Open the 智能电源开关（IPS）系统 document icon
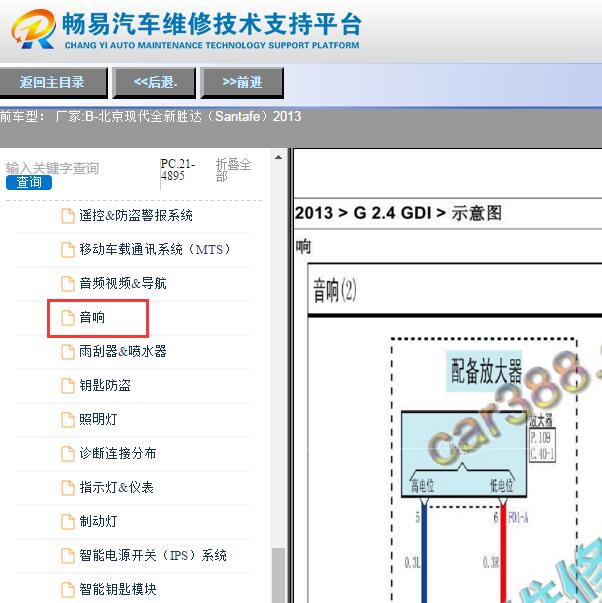This screenshot has height=603, width=602. (68, 555)
